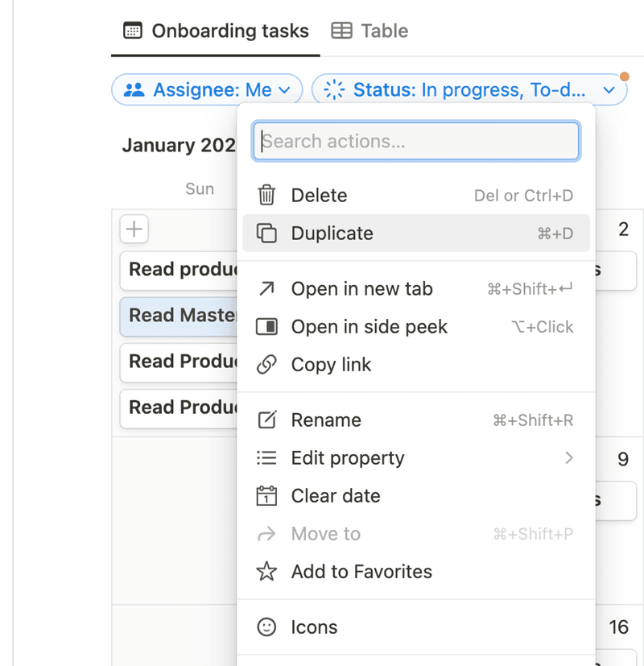Click the calendar icon beside Clear date
Viewport: 644px width, 666px height.
pos(266,496)
